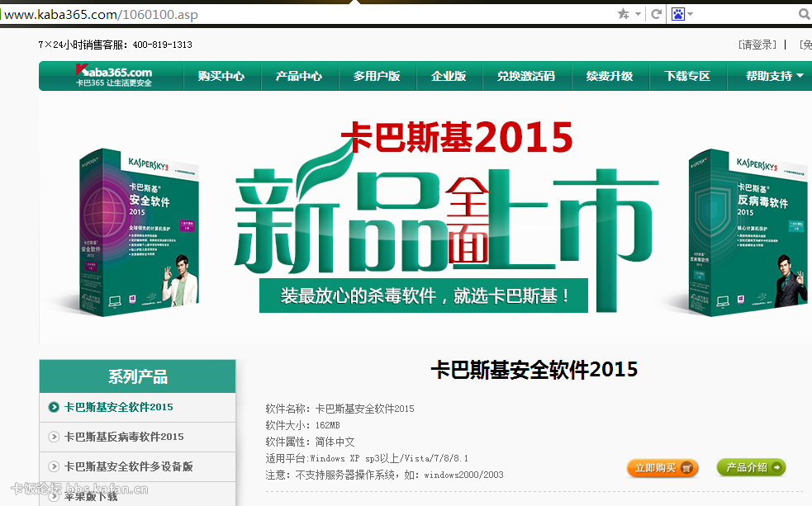This screenshot has width=812, height=506.
Task: Click the arrow icon on 产品介绍 button
Action: pyautogui.click(x=776, y=467)
